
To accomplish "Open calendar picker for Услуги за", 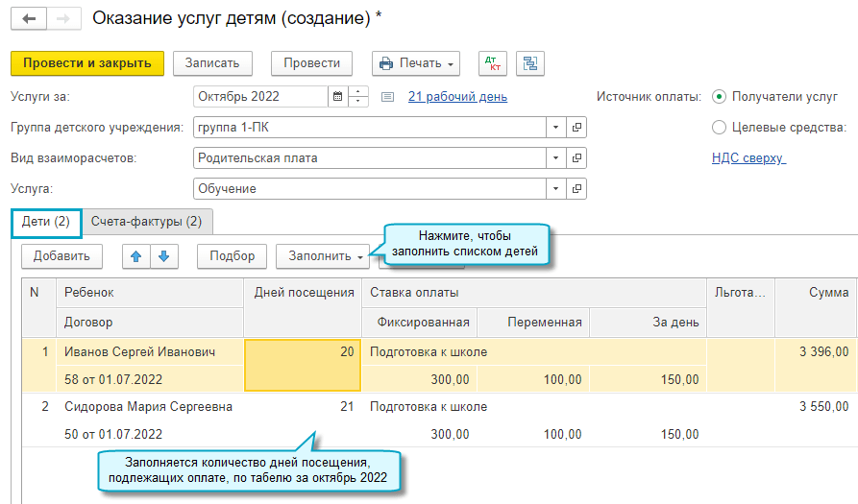I will pos(337,97).
